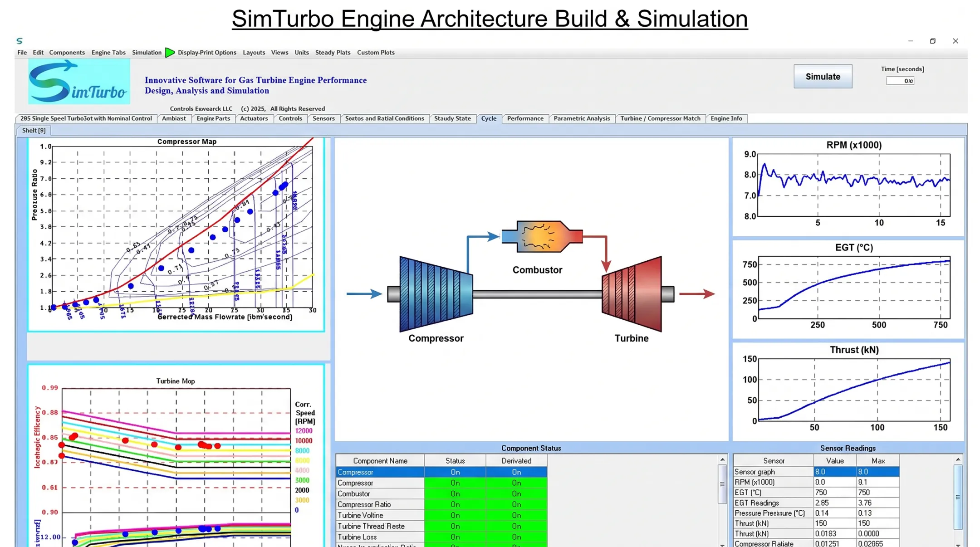Screen dimensions: 980x547
Task: Switch to the Engine Info tab
Action: 726,118
